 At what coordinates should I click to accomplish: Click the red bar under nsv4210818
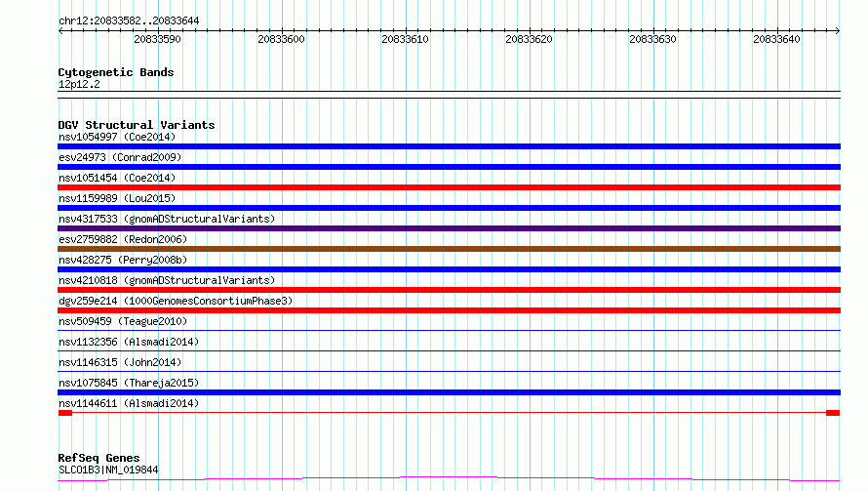(449, 290)
